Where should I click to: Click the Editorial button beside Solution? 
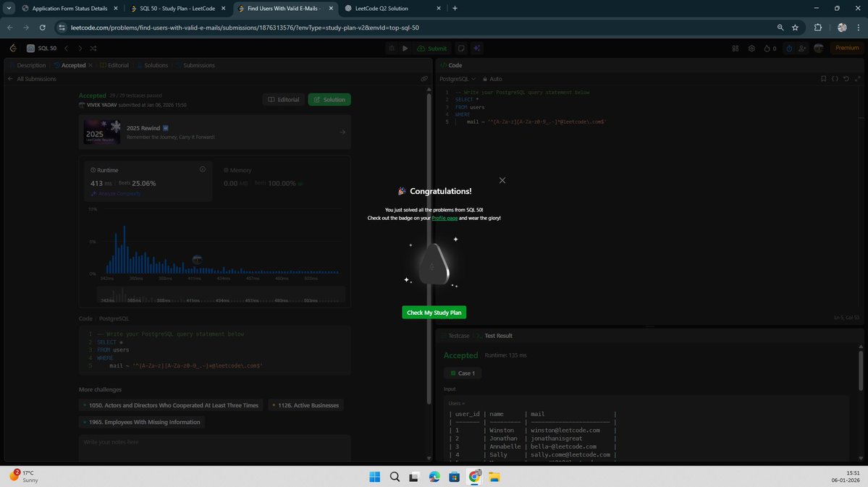pos(284,100)
